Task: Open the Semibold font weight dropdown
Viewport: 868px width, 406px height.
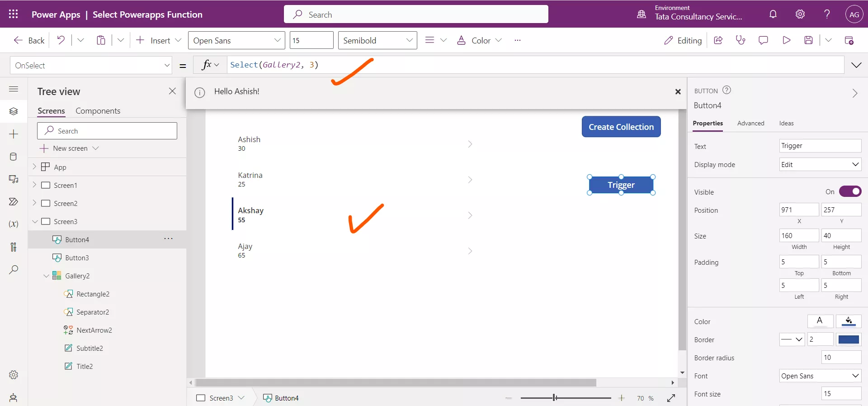Action: tap(377, 40)
